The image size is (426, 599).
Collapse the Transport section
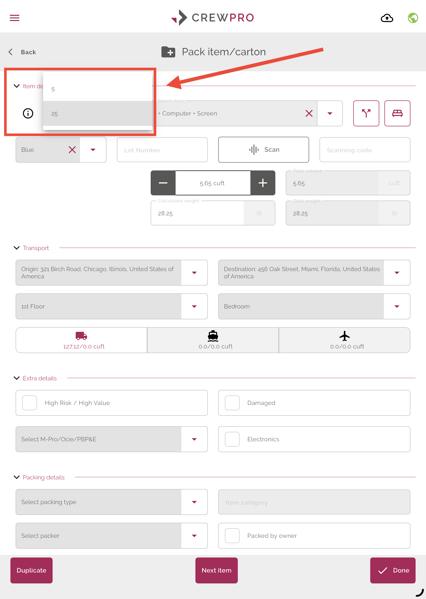point(16,248)
